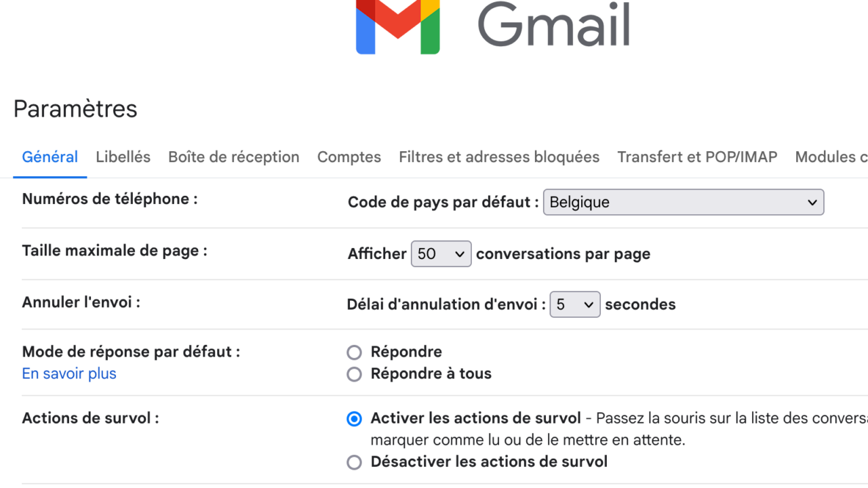Screen dimensions: 868x488
Task: Go to the Boîte de réception tab
Action: [233, 157]
